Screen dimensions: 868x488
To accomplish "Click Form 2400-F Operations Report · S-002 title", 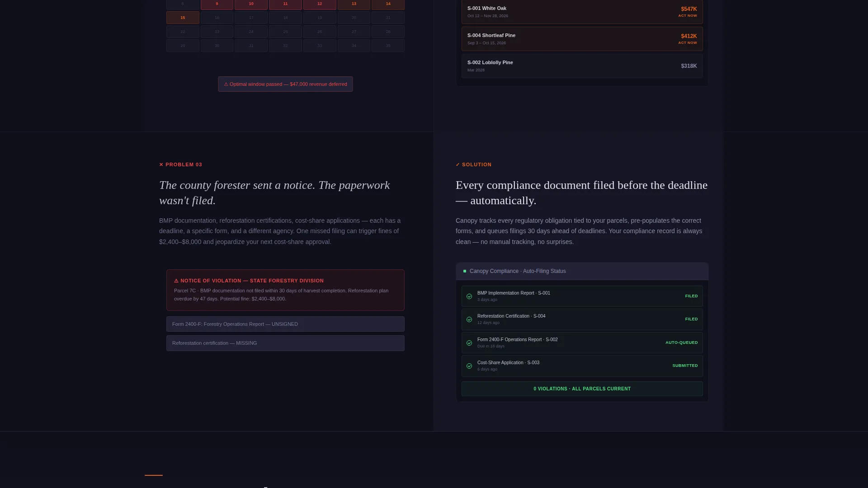I will 517,340.
